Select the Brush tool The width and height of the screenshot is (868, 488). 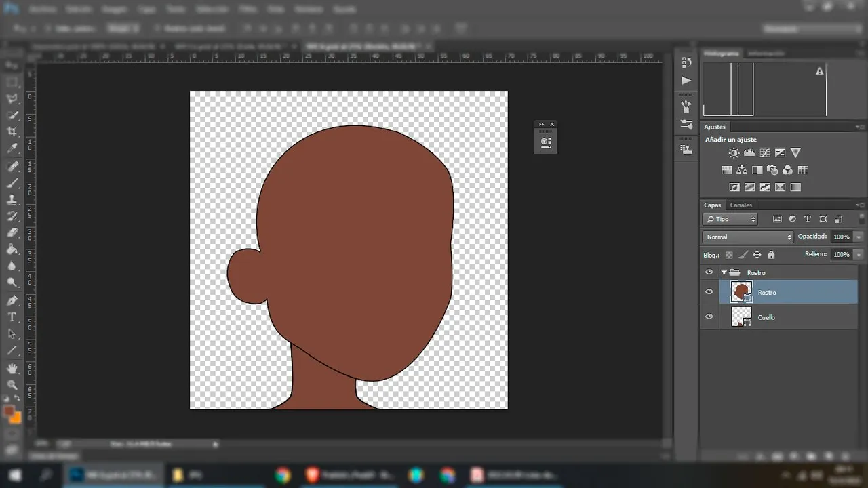(x=12, y=183)
